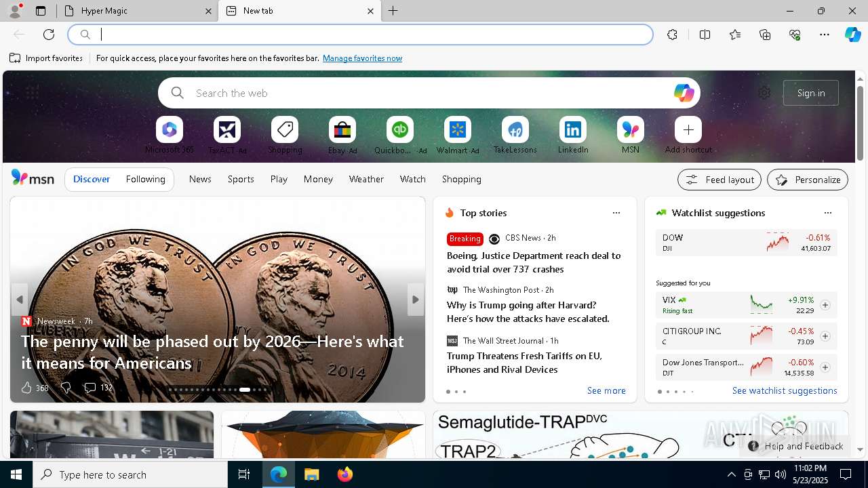The image size is (868, 488).
Task: Open Watchlist suggestions more options menu
Action: 828,213
